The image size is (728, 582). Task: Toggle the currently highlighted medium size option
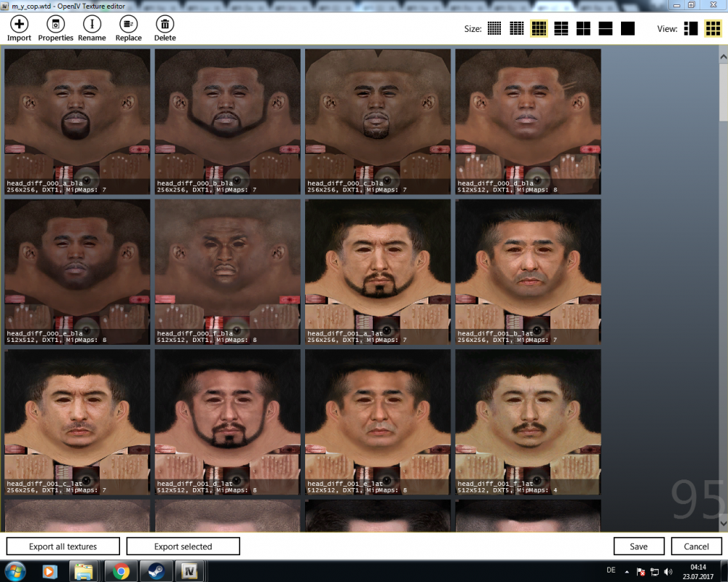[539, 28]
